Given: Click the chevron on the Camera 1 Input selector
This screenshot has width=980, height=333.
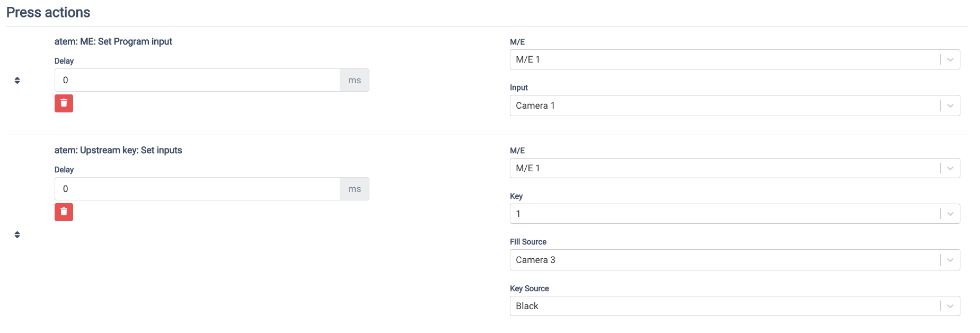Looking at the screenshot, I should [x=949, y=105].
